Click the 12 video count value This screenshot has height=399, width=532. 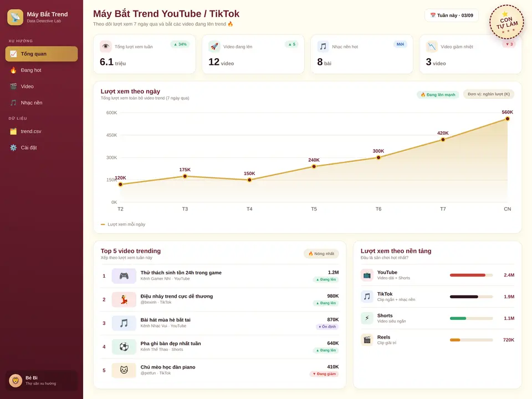click(221, 62)
